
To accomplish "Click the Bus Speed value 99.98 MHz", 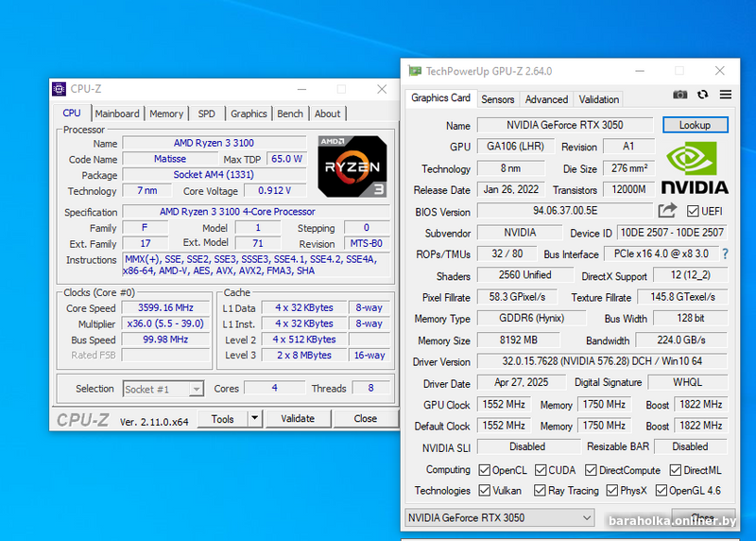I will point(165,340).
